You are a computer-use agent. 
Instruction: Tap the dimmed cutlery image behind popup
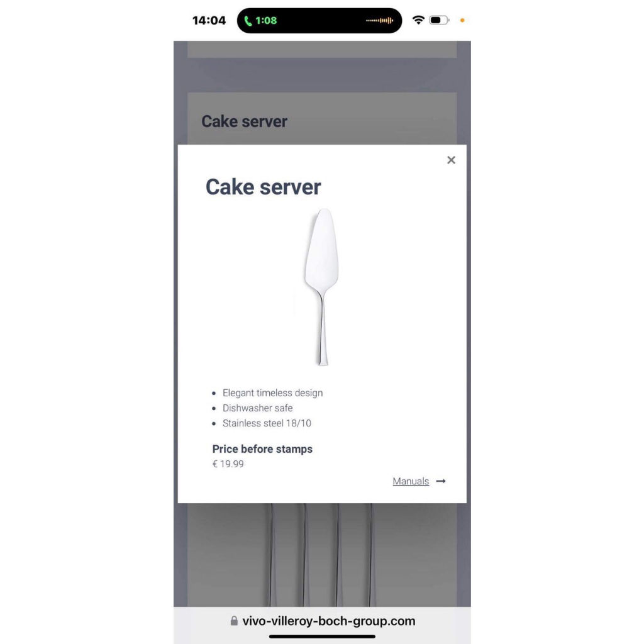[322, 555]
